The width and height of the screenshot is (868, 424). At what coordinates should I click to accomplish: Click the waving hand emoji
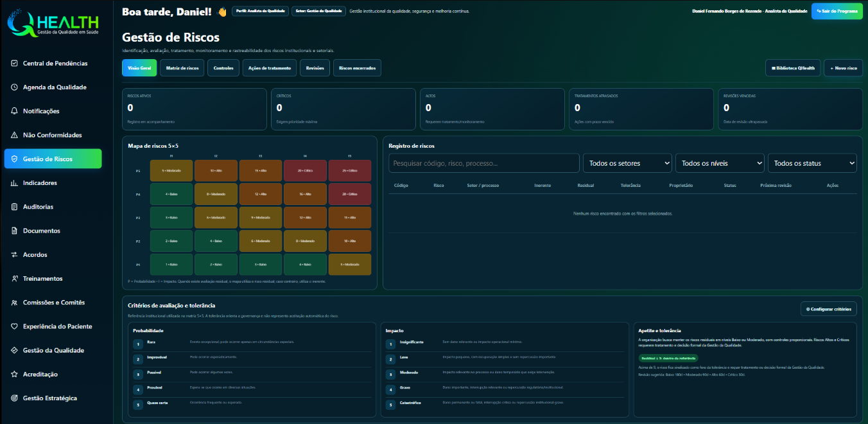222,12
